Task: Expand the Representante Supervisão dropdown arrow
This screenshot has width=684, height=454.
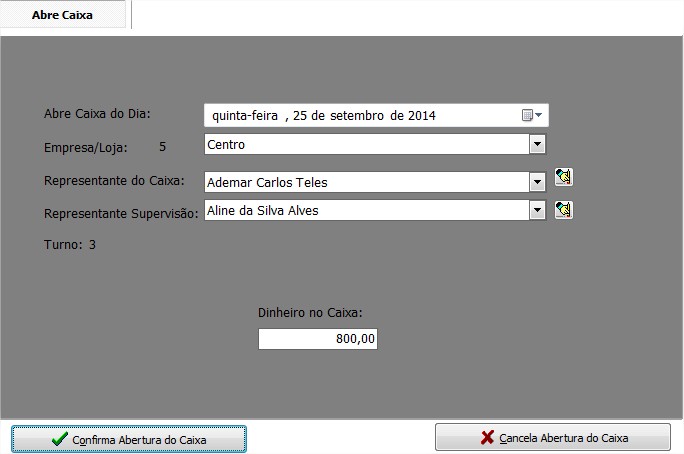Action: tap(537, 210)
